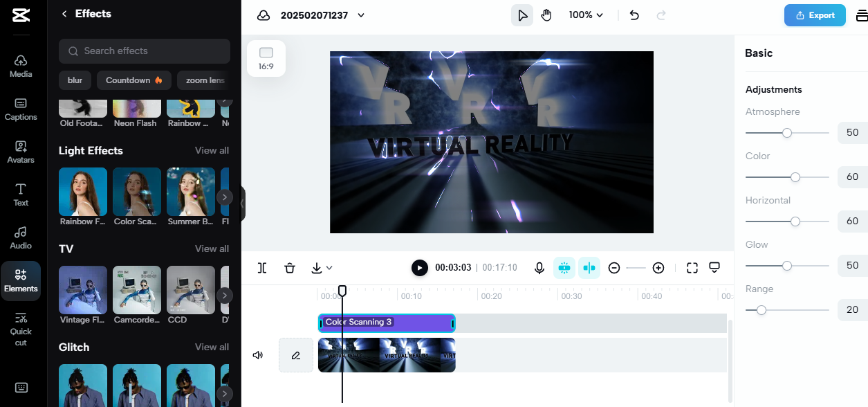View all Light Effects
The image size is (868, 407).
(x=212, y=150)
